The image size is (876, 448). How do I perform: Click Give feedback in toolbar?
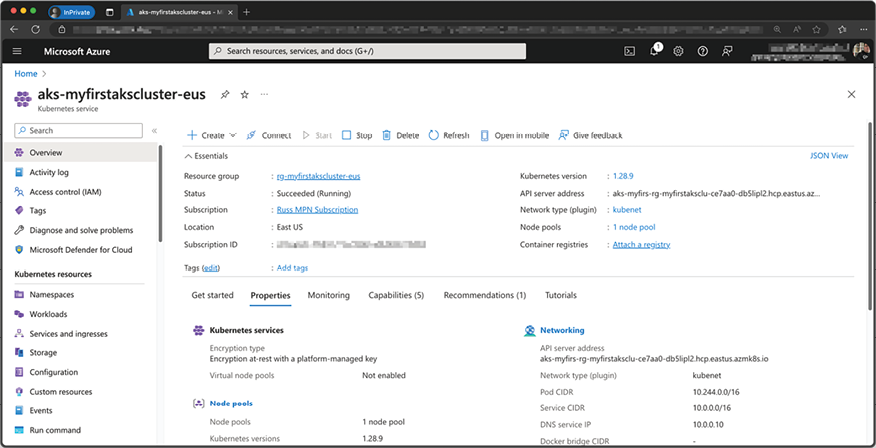click(591, 135)
